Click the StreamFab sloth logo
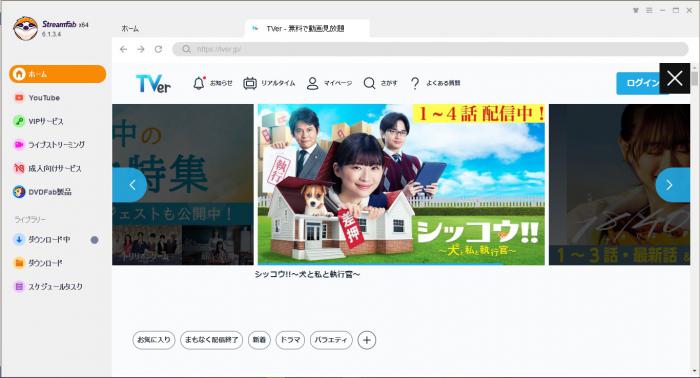Viewport: 700px width, 378px height. 25,29
